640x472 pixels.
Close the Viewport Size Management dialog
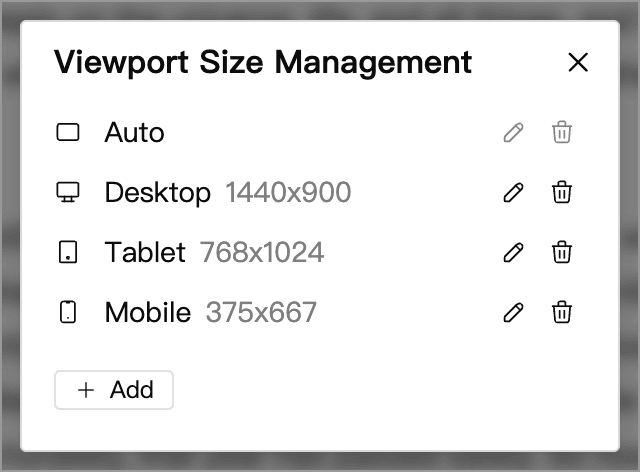[578, 62]
